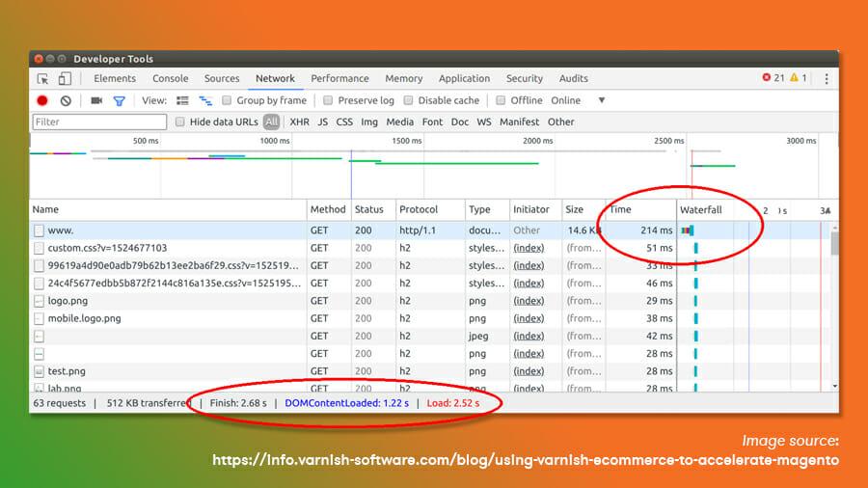Click the capture screenshots camera icon
The height and width of the screenshot is (488, 868).
[x=96, y=100]
